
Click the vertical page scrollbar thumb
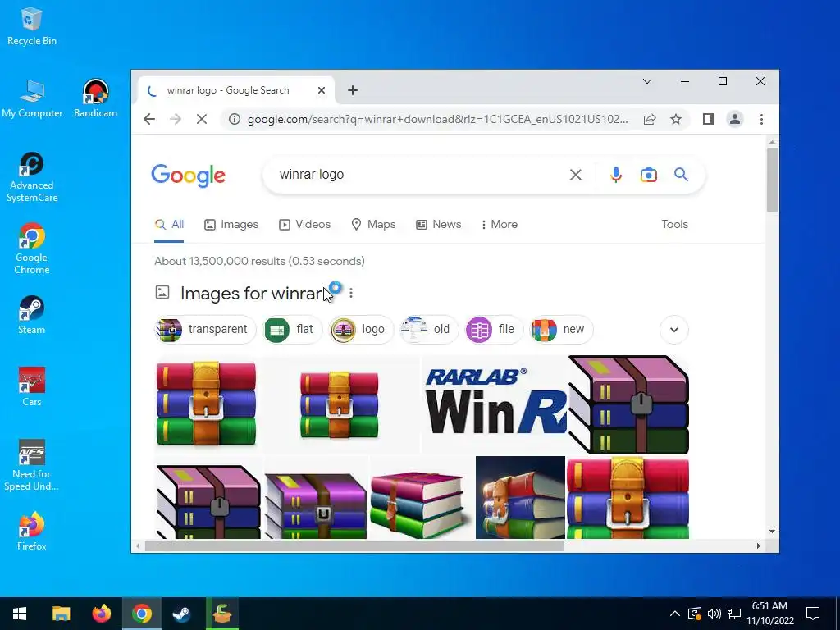click(772, 180)
